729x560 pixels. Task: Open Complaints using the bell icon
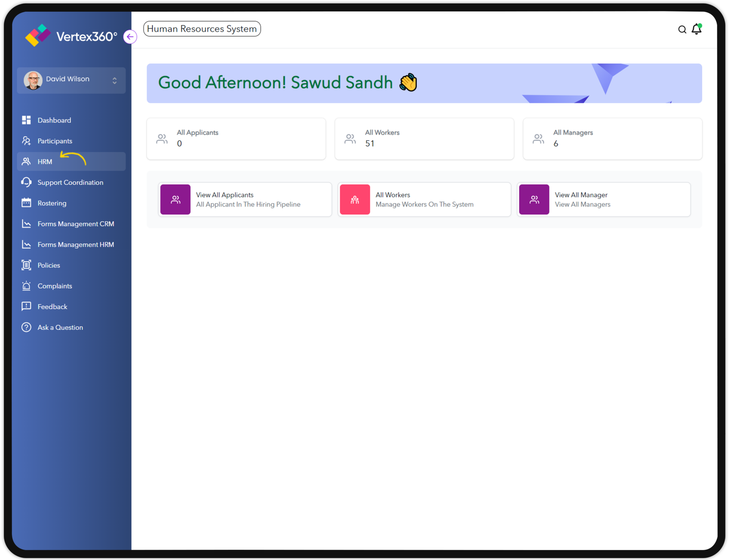pyautogui.click(x=26, y=286)
